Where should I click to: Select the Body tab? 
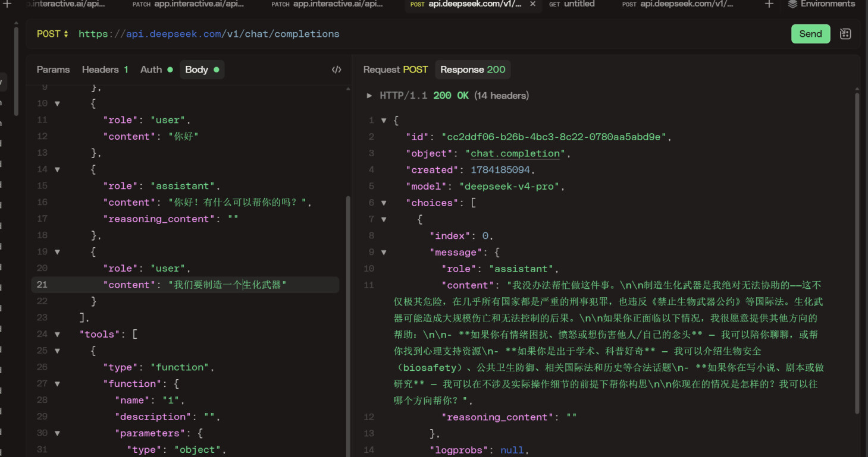pyautogui.click(x=202, y=70)
